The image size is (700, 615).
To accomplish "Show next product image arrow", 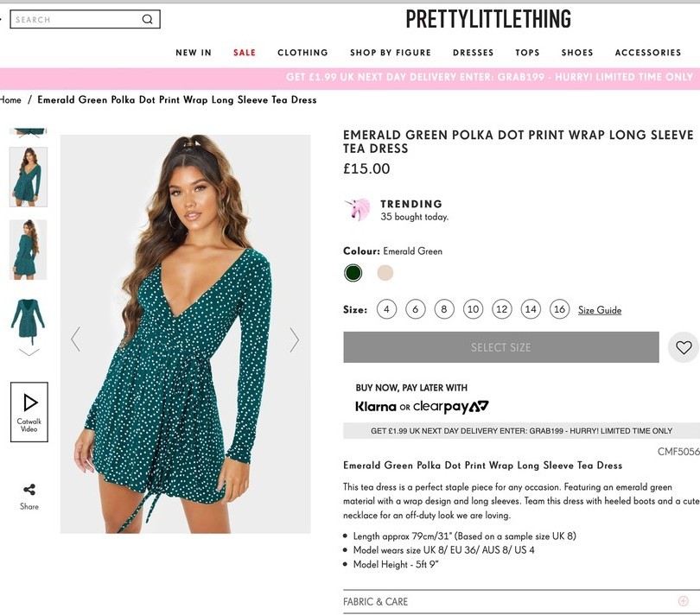I will click(x=294, y=339).
